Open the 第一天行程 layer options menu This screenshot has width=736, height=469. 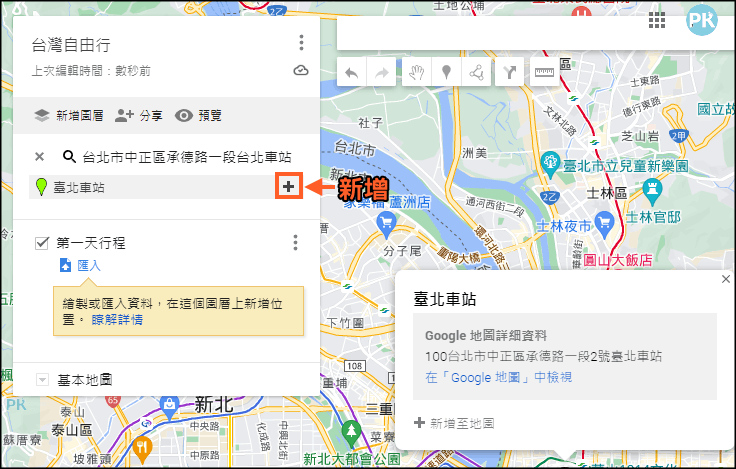tap(295, 243)
